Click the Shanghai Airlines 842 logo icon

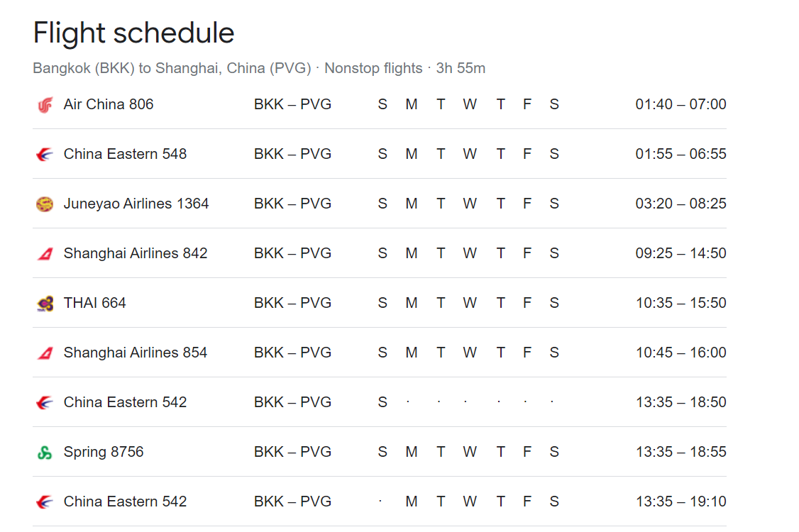click(x=45, y=254)
